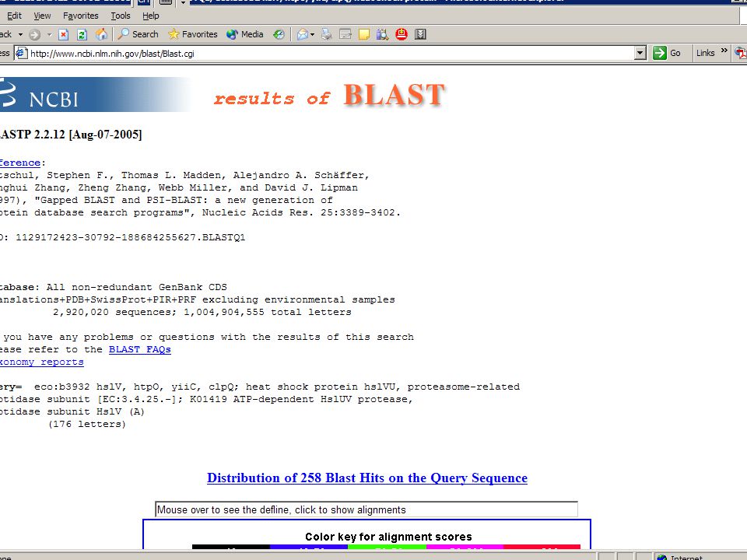
Task: Click the Research books icon in toolbar
Action: click(x=382, y=34)
